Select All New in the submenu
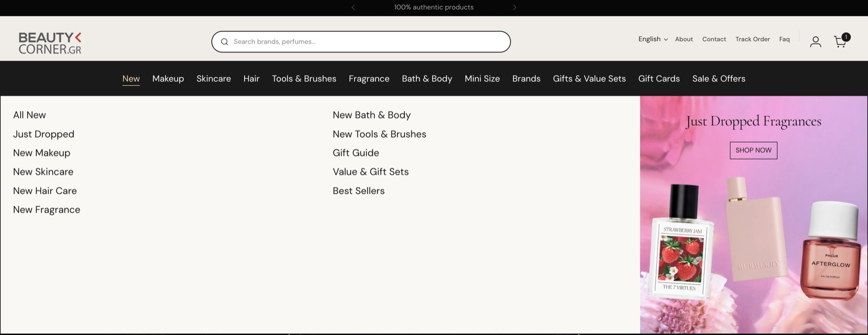Screen dimensions: 868x335 [x=29, y=115]
